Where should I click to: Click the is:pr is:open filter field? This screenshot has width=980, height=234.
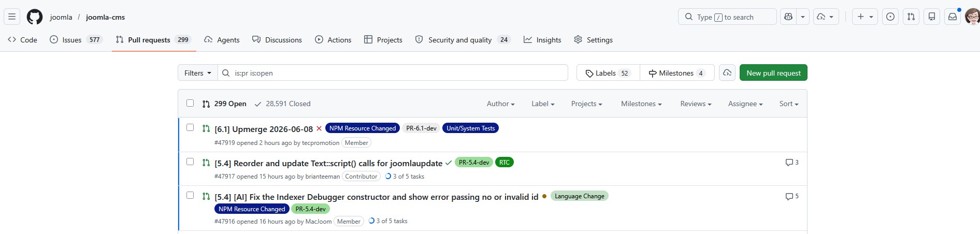pos(393,73)
